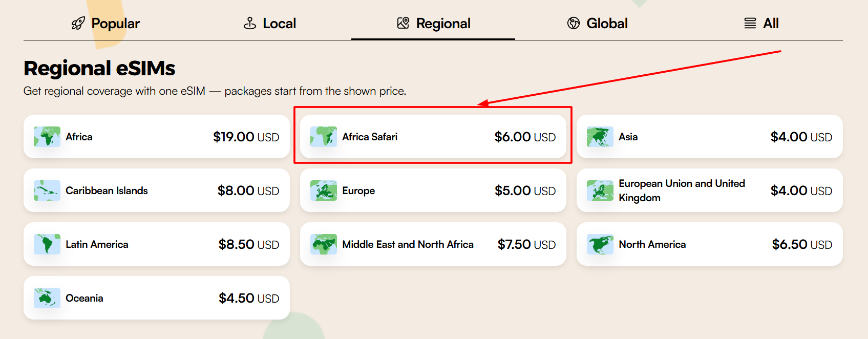Screen dimensions: 868x339
Task: Click the Africa Safari map icon
Action: pos(324,137)
